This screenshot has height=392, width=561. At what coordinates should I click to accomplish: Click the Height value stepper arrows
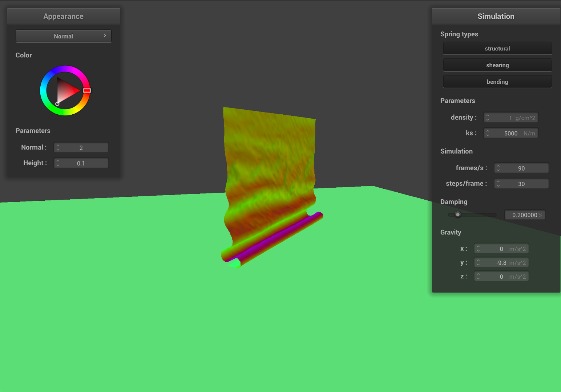click(x=58, y=163)
